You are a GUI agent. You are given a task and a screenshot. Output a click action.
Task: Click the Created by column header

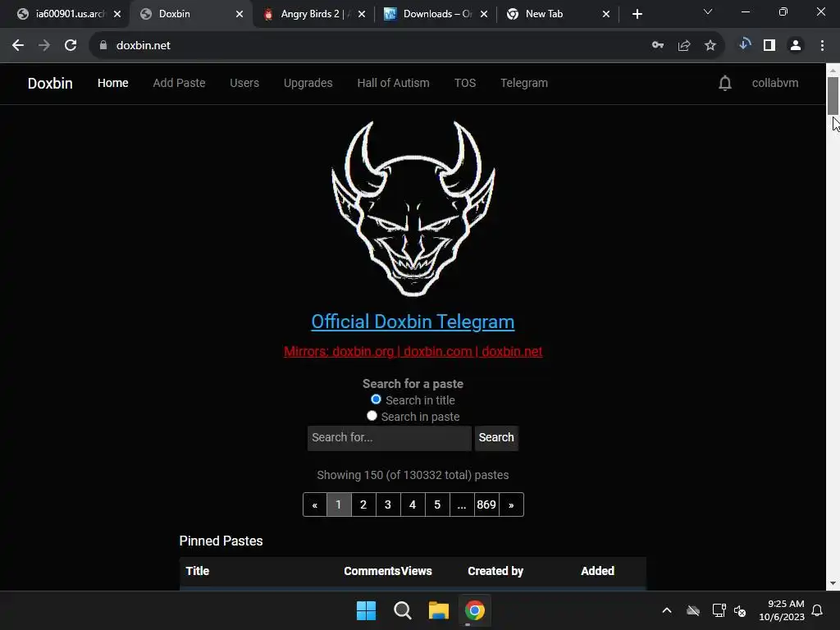click(495, 571)
